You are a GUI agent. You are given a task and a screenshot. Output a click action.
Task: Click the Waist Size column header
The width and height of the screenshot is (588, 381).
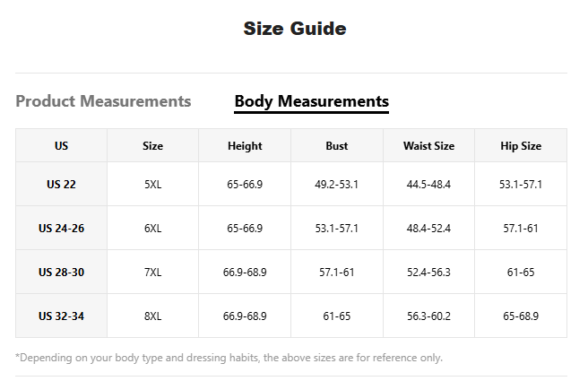428,146
